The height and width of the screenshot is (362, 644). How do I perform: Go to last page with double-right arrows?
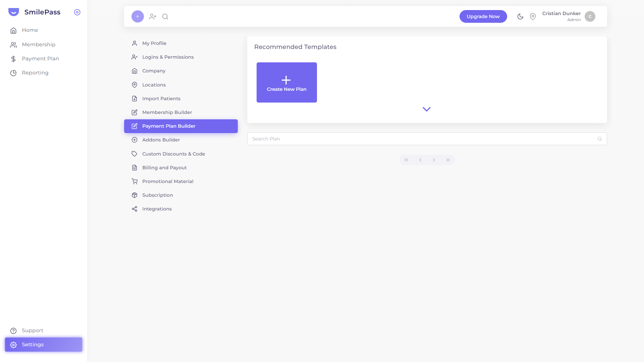448,160
